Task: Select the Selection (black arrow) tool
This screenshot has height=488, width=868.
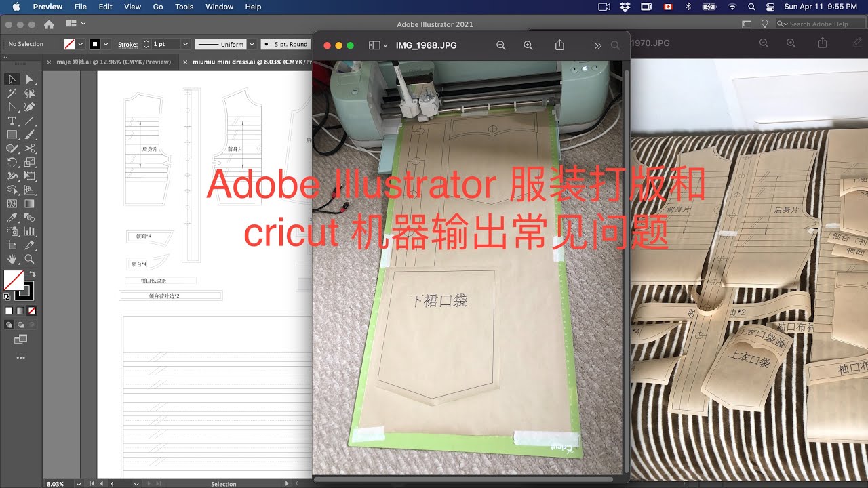Action: click(12, 80)
